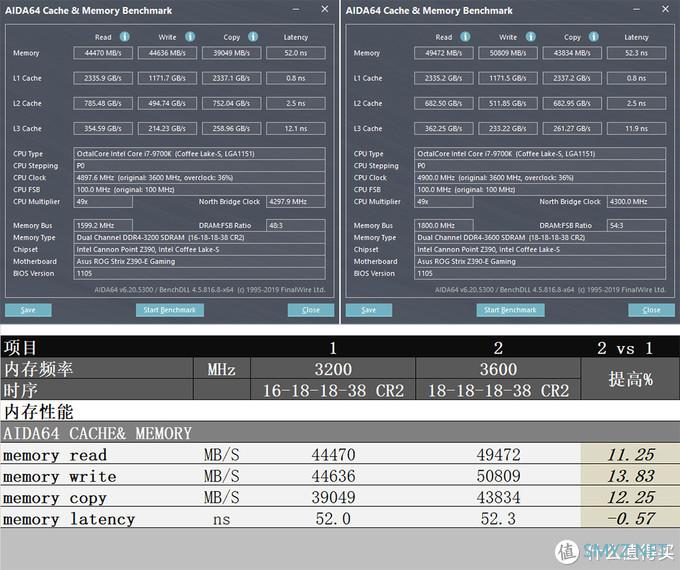The height and width of the screenshot is (570, 680).
Task: Click the AIDA64 CACHE& MEMORY header row
Action: 340,433
